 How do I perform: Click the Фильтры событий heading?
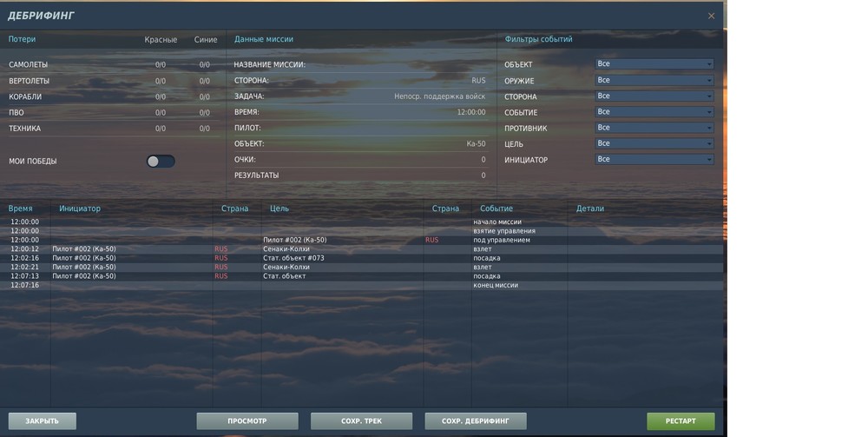[x=538, y=39]
